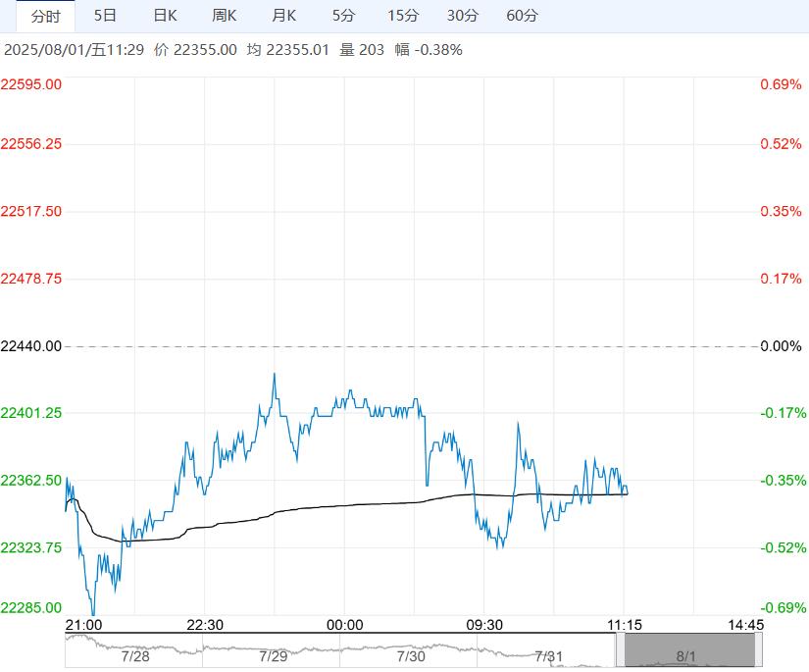Screen dimensions: 809x672
Task: Click the 22595.00 top price axis label
Action: click(31, 84)
